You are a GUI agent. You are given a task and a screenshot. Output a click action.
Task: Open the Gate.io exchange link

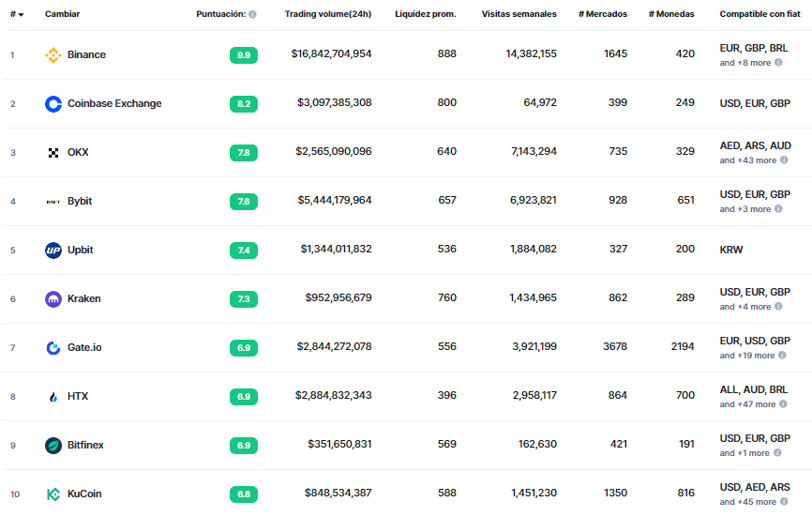84,347
